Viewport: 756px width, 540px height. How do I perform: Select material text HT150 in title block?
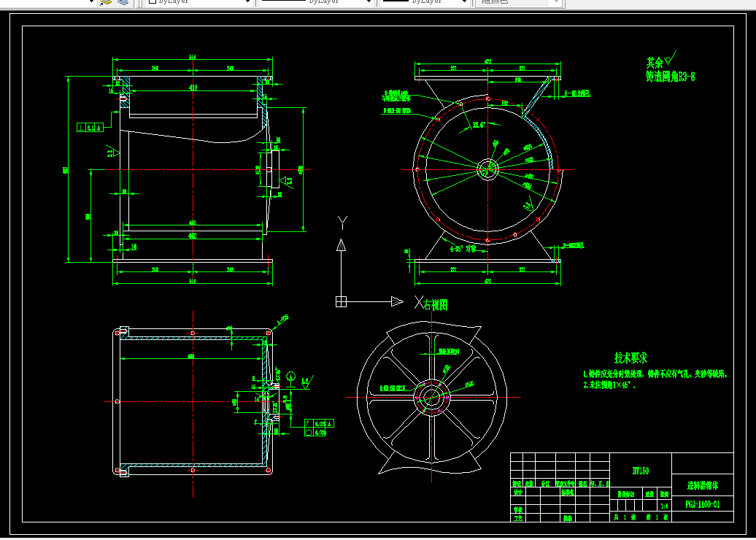tap(640, 471)
